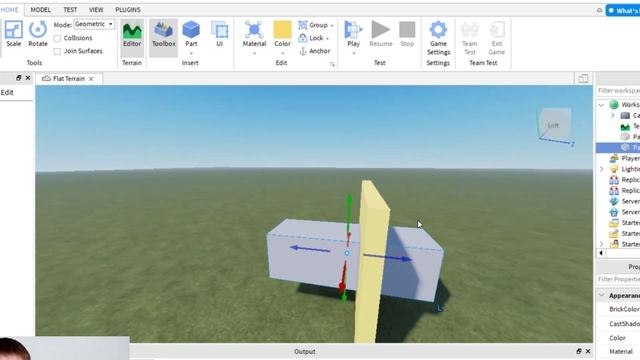The width and height of the screenshot is (640, 360).
Task: Select the Scale tool
Action: click(x=13, y=34)
